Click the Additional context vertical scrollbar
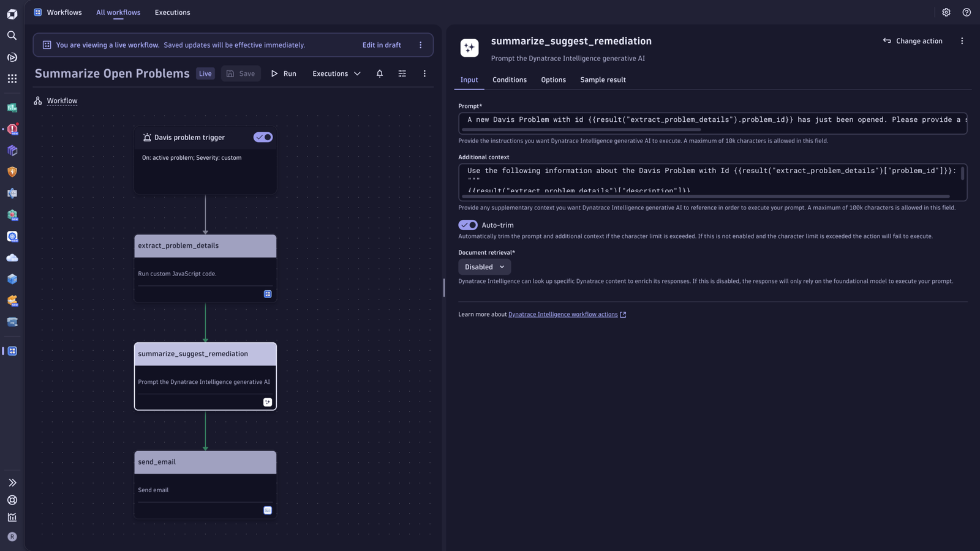 962,173
